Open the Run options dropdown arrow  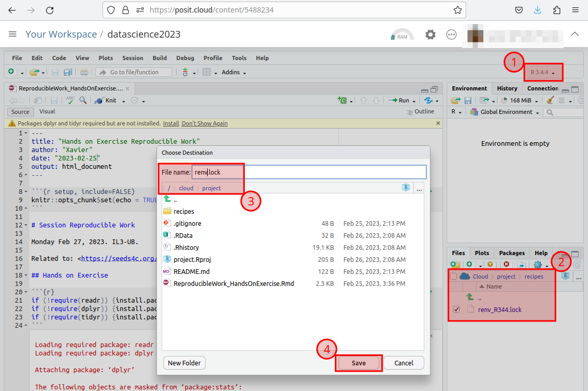(x=414, y=100)
